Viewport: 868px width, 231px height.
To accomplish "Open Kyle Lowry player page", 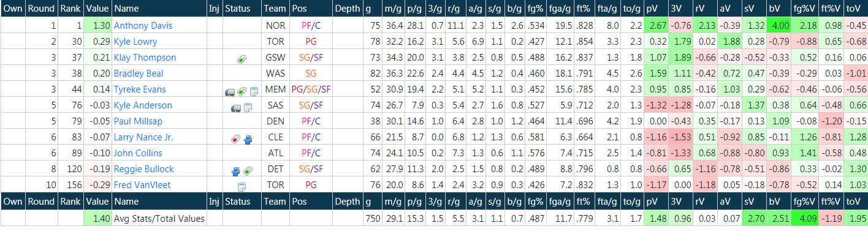I will tap(135, 42).
